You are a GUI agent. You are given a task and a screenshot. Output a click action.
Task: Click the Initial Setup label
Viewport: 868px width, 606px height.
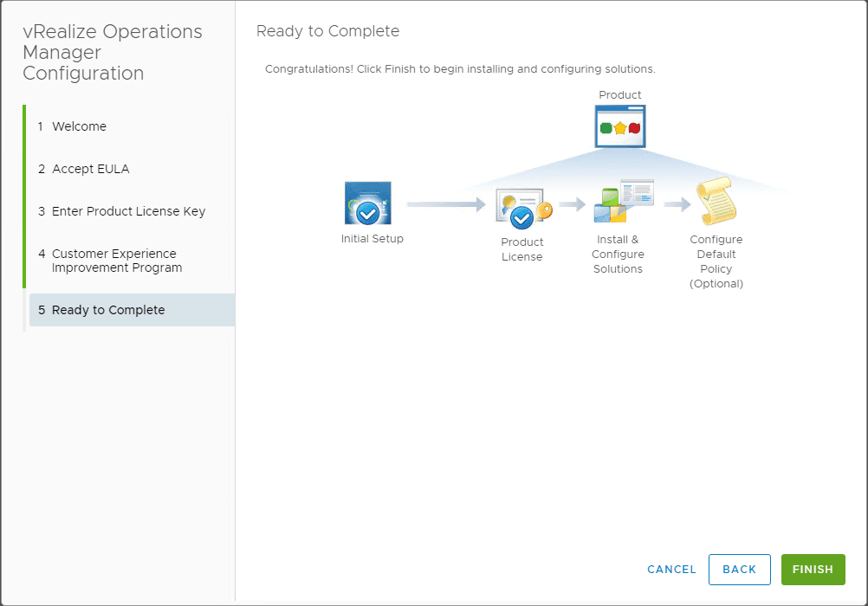tap(372, 239)
